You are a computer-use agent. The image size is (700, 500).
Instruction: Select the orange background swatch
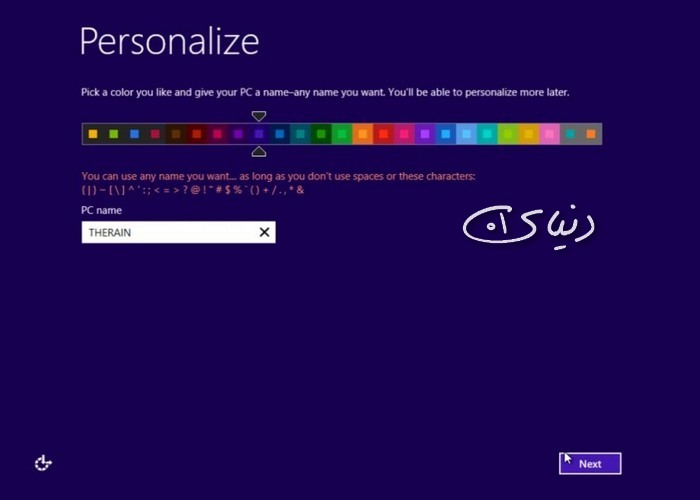click(362, 134)
